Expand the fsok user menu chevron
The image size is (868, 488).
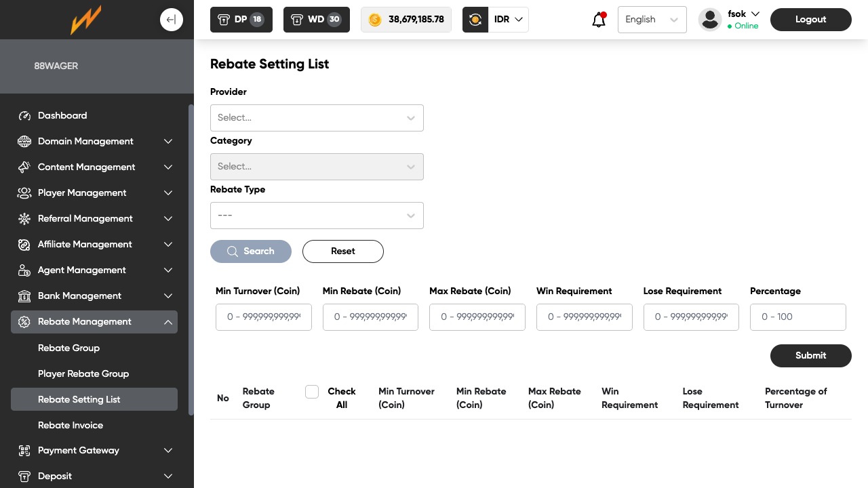[x=755, y=14]
